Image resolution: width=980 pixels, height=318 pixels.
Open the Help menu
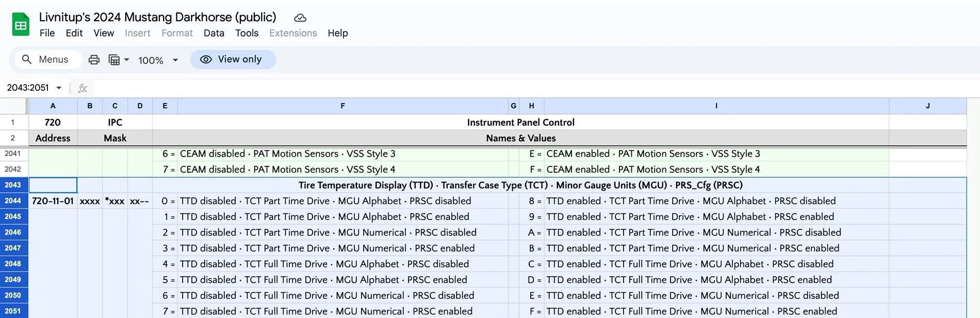coord(338,33)
